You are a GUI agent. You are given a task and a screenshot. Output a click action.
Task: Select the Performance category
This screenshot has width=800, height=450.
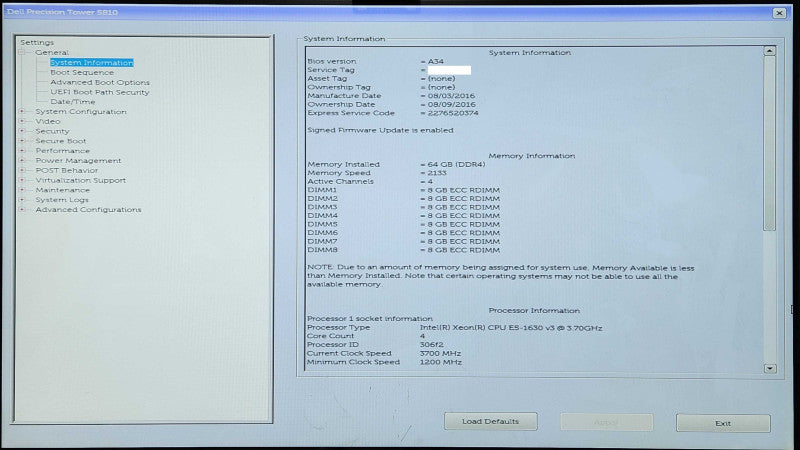point(62,151)
